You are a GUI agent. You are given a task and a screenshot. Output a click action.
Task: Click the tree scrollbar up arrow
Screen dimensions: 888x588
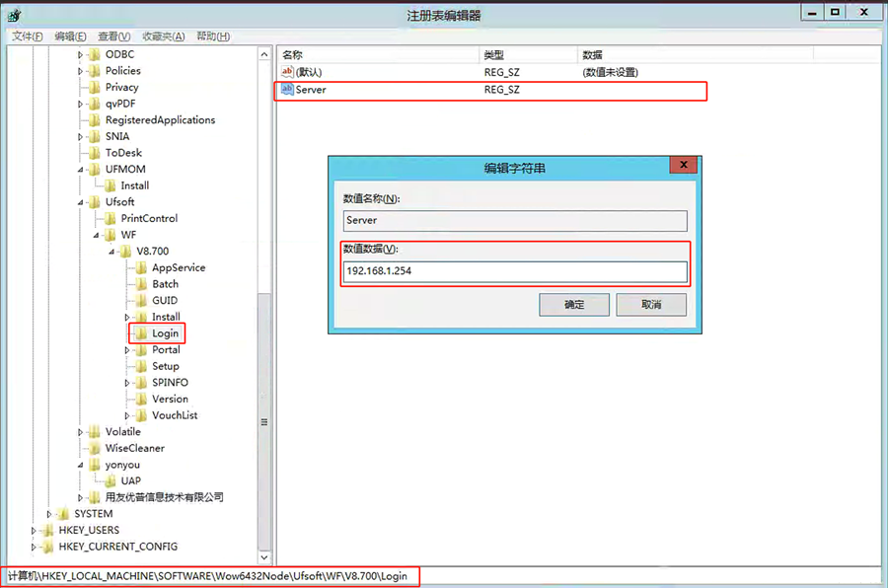click(264, 54)
